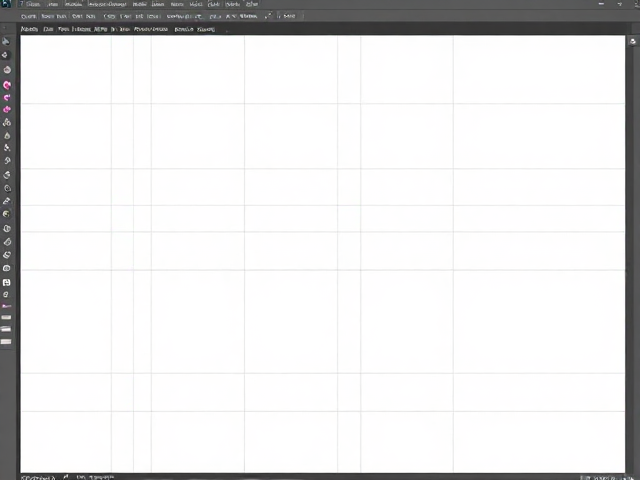Click the diagonal double-arrow icon in options bar
Image resolution: width=640 pixels, height=480 pixels.
pos(268,16)
